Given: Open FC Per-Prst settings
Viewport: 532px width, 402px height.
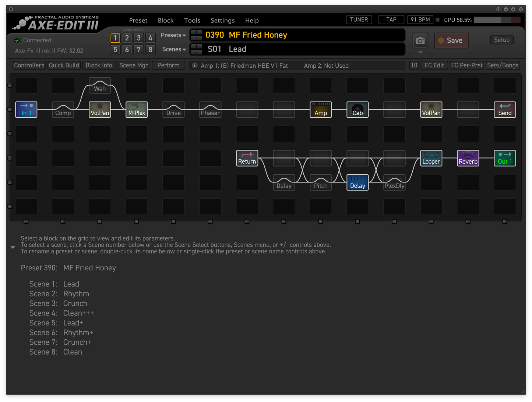Looking at the screenshot, I should [x=467, y=65].
